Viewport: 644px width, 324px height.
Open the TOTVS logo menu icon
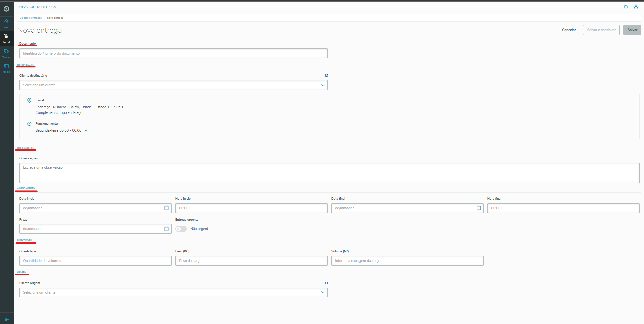tap(6, 9)
